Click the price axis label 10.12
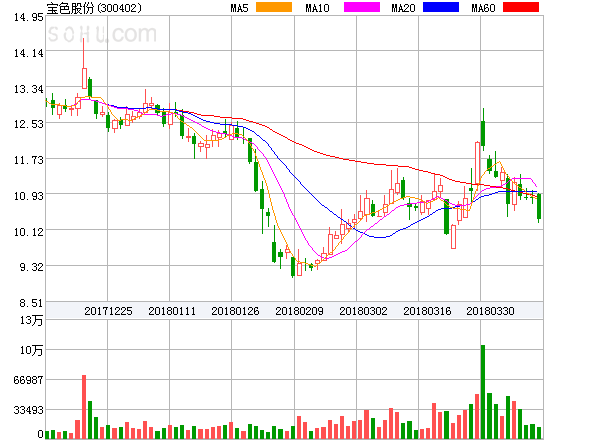 [x=29, y=232]
